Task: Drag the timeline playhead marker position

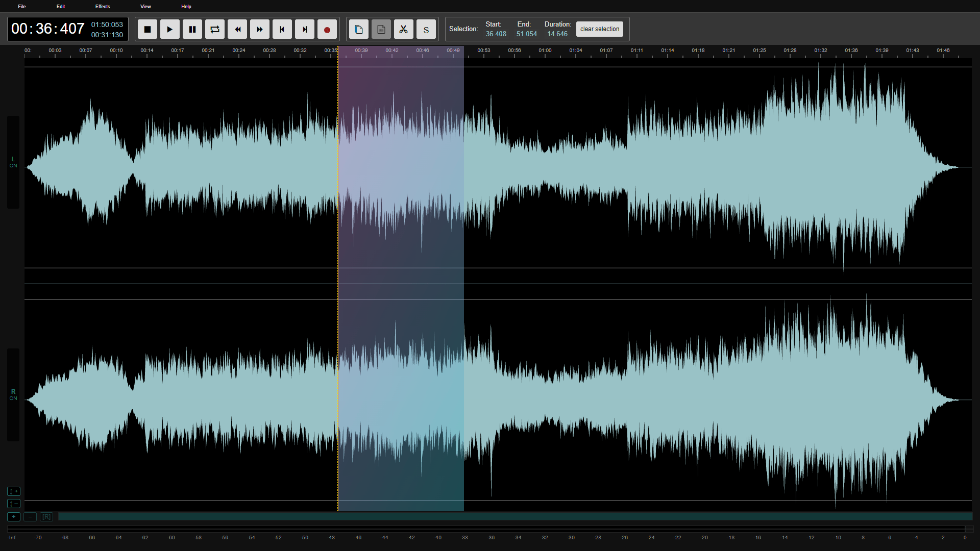Action: coord(337,51)
